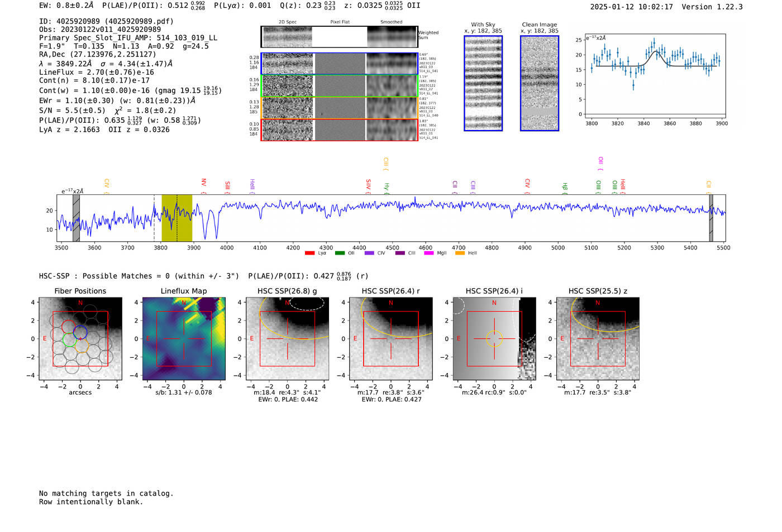Click the 'Q(z): 0.23' header value
The image size is (782, 532).
pos(300,6)
